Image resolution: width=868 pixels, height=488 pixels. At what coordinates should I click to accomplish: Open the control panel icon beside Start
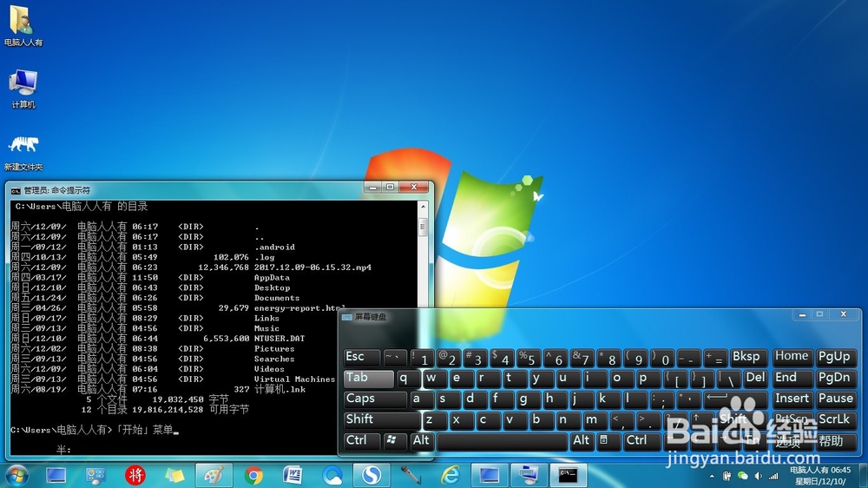95,476
